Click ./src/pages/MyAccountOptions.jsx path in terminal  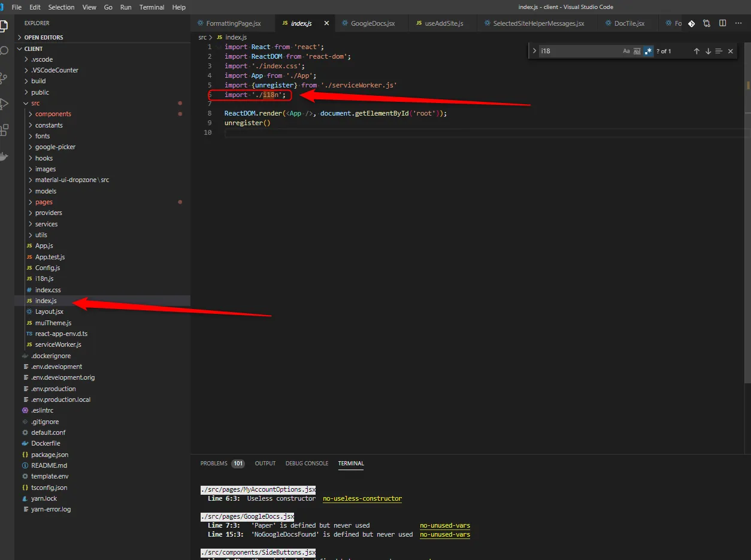(x=258, y=490)
